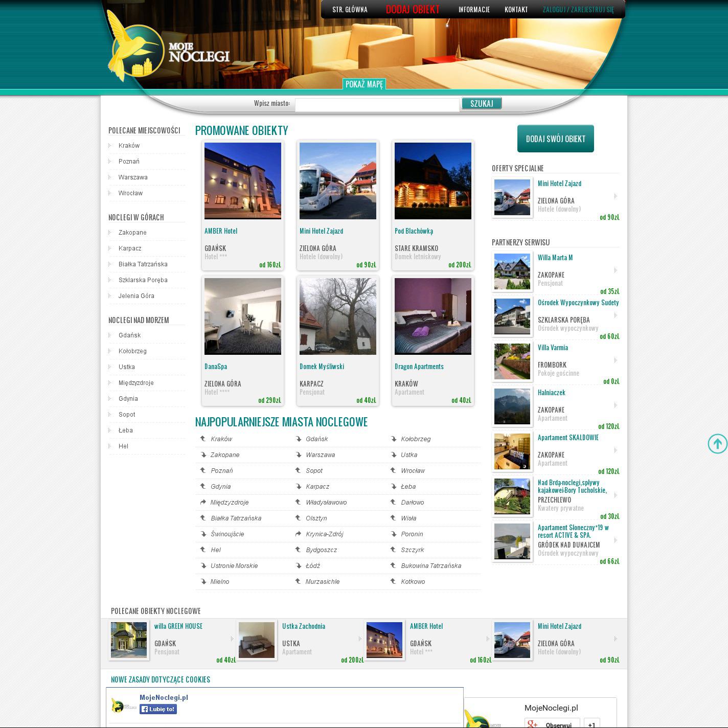Click the Facebook Lubię to! like button
The width and height of the screenshot is (728, 728).
(x=158, y=709)
